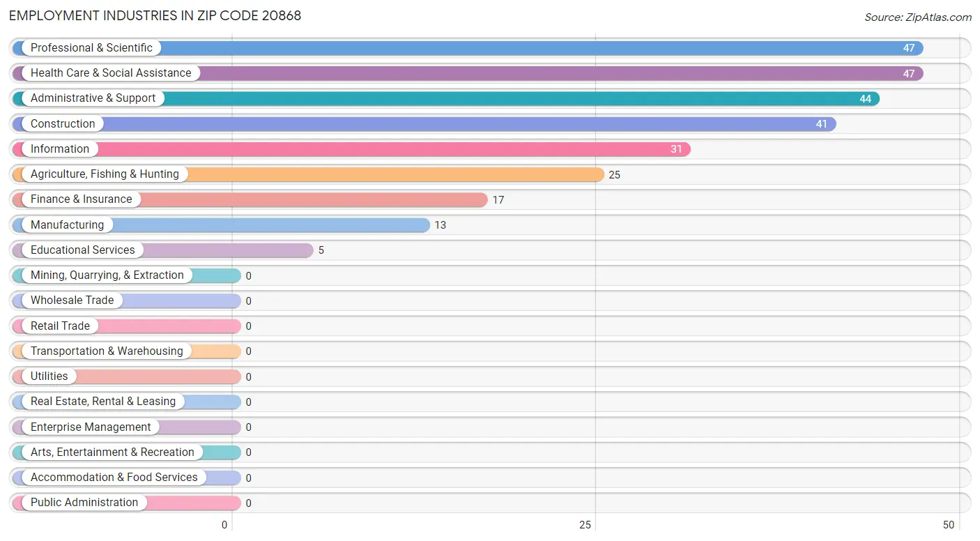Select the Arts, Entertainment & Recreation label

[x=112, y=452]
